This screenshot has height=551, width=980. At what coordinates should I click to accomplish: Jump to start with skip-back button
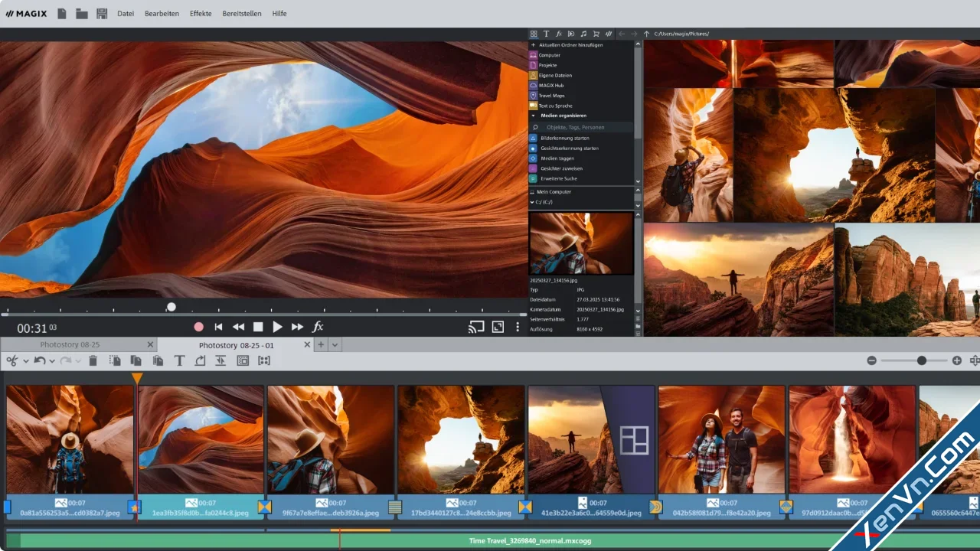[x=218, y=327]
